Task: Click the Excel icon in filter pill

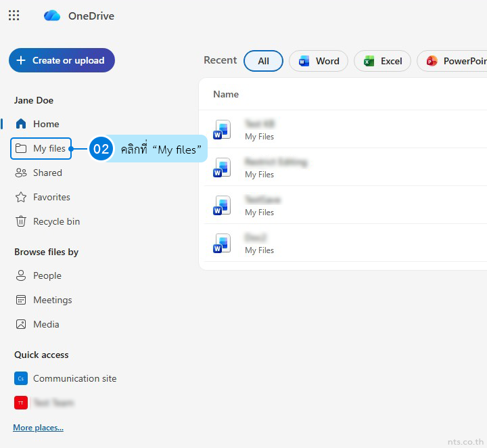Action: click(369, 61)
